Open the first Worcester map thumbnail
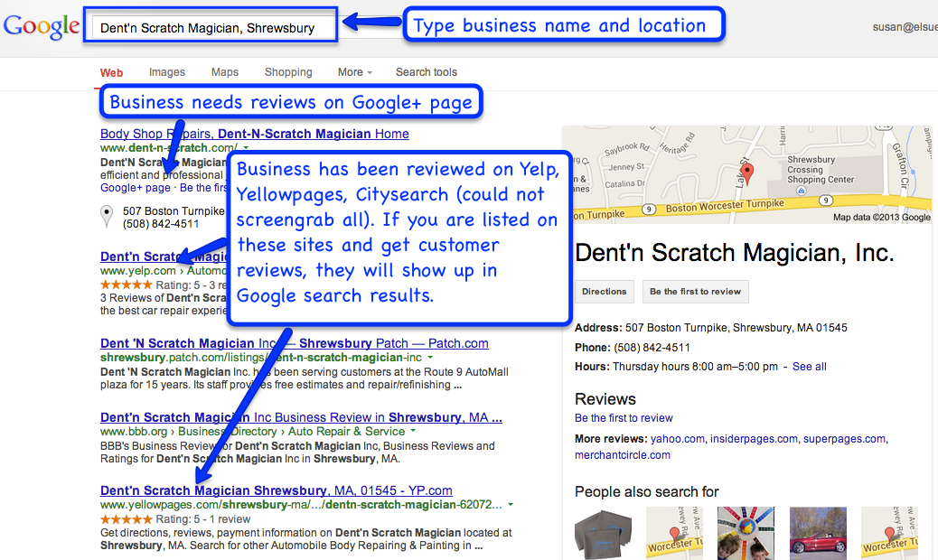 pyautogui.click(x=674, y=533)
